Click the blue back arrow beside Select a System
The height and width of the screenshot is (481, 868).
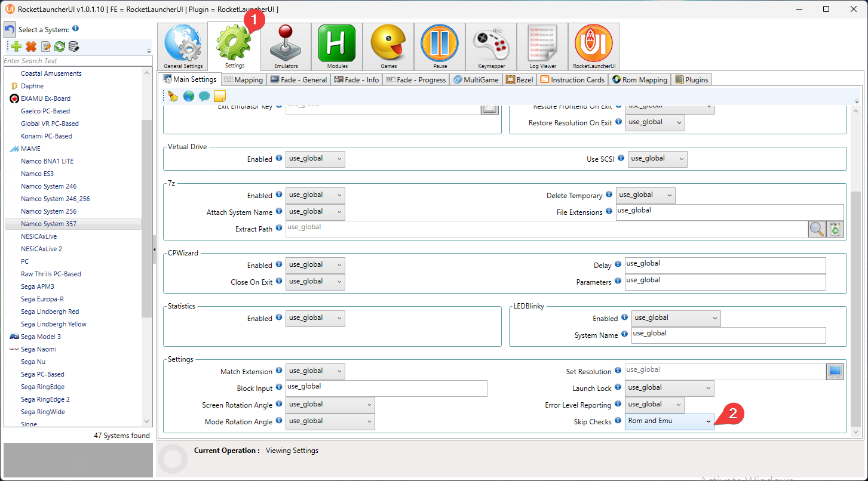point(10,30)
